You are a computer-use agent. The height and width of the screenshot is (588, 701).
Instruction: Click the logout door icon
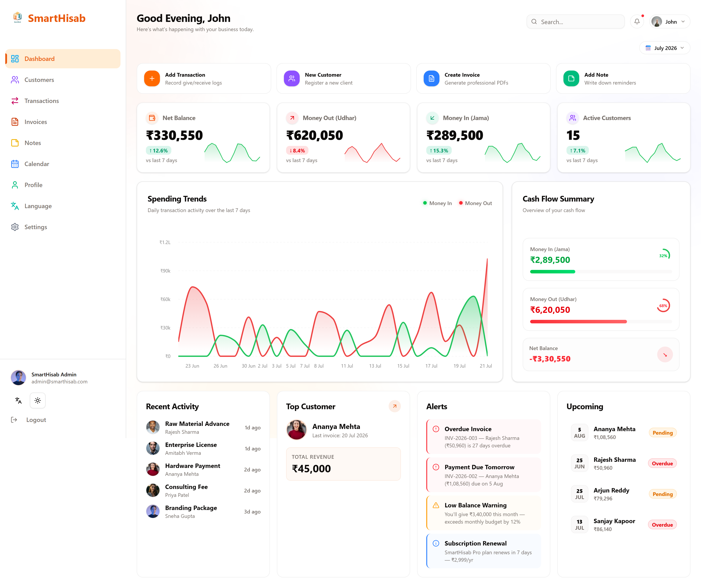pos(14,420)
